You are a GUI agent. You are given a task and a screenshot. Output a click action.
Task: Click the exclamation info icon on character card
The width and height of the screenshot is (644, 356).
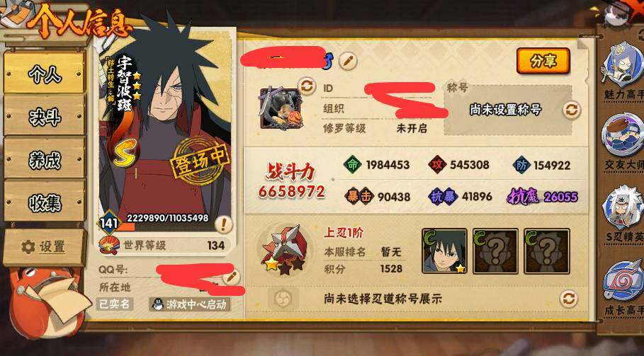tap(223, 224)
